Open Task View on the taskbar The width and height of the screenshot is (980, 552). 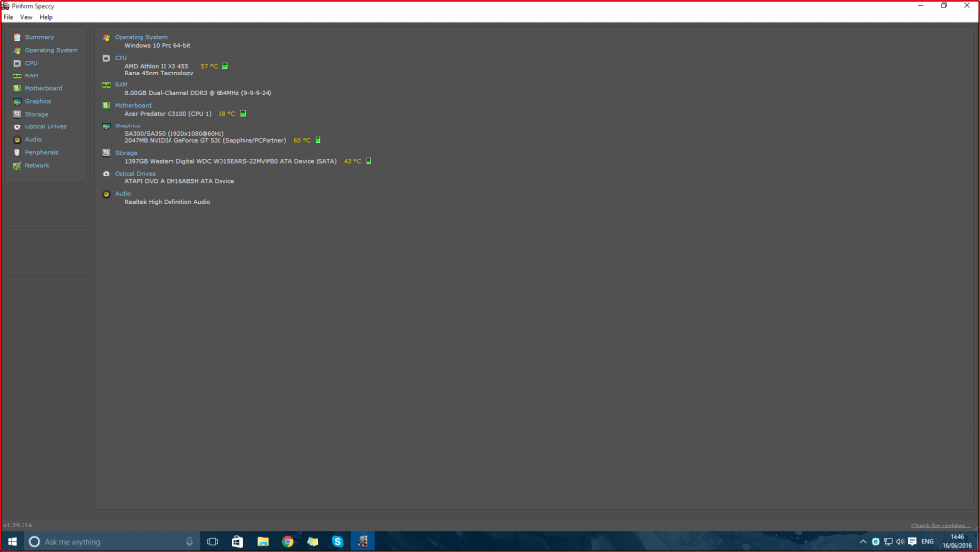tap(213, 542)
